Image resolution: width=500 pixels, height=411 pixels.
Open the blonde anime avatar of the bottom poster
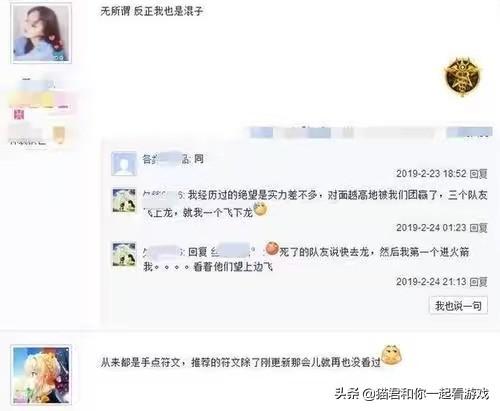click(x=41, y=375)
